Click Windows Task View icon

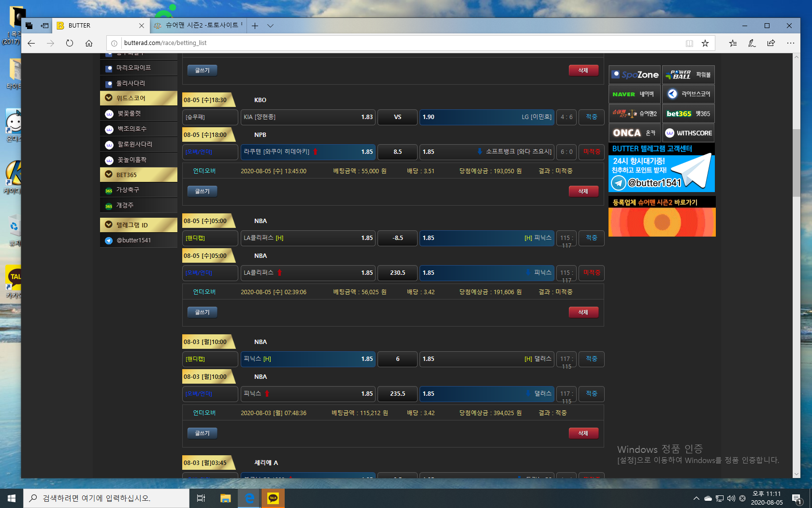(x=201, y=498)
